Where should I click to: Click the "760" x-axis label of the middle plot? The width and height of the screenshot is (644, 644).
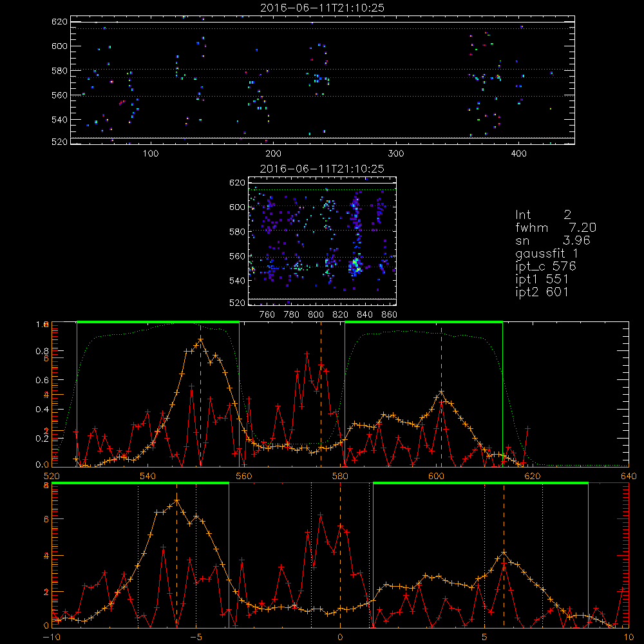point(267,315)
